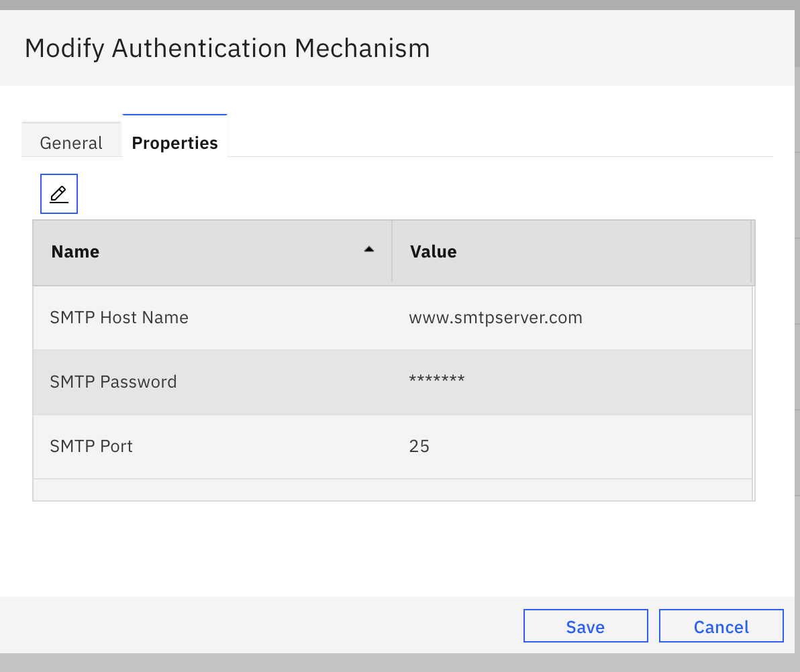Sort by the Name column header
Viewport: 800px width, 672px height.
click(x=75, y=251)
